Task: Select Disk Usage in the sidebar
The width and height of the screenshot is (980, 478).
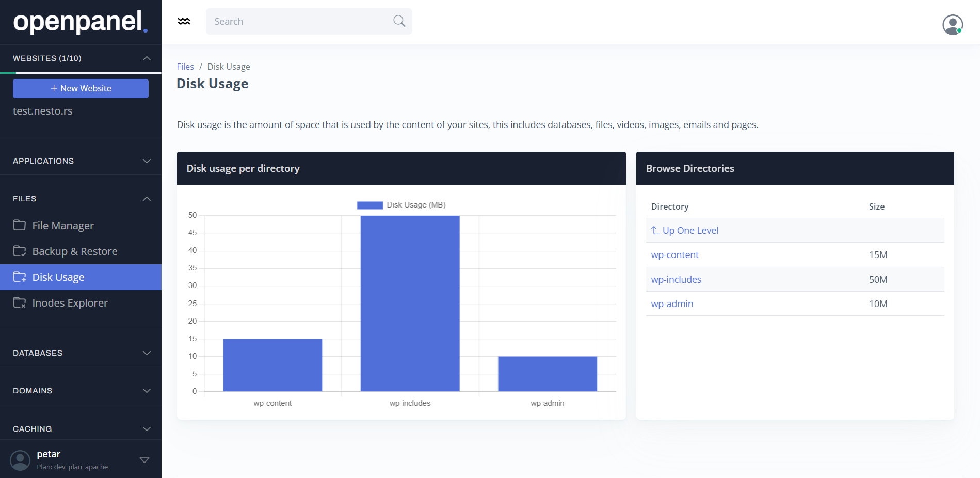Action: click(x=58, y=277)
